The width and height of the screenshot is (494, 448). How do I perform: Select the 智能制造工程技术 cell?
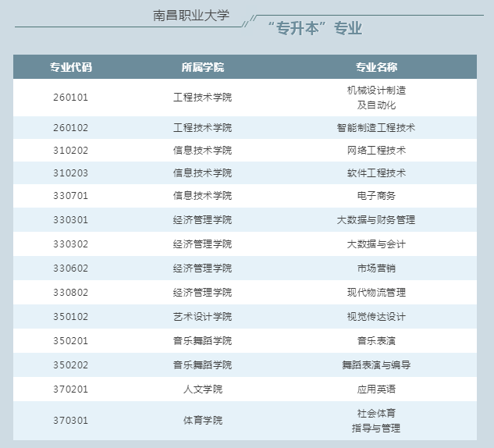pyautogui.click(x=376, y=127)
